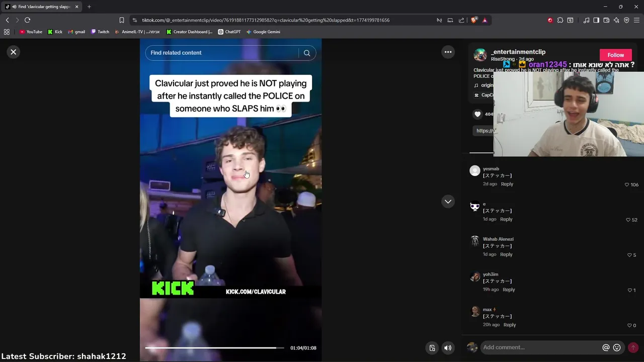Open the Google Gemini bookmark
The width and height of the screenshot is (644, 362).
[263, 32]
